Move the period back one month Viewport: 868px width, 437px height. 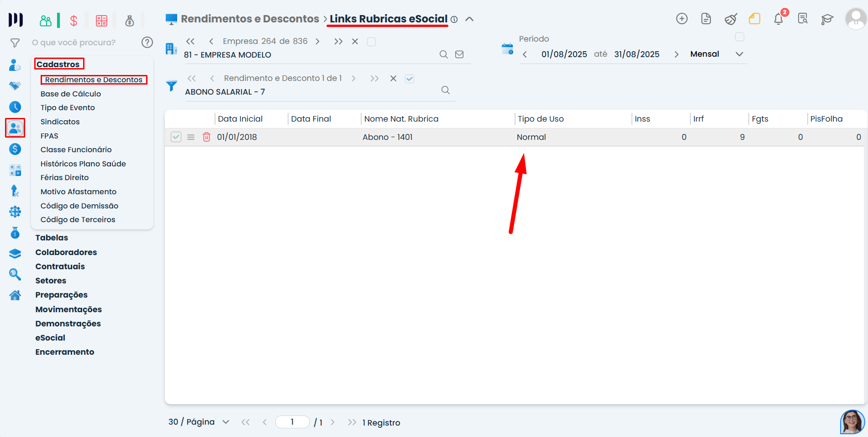[525, 54]
